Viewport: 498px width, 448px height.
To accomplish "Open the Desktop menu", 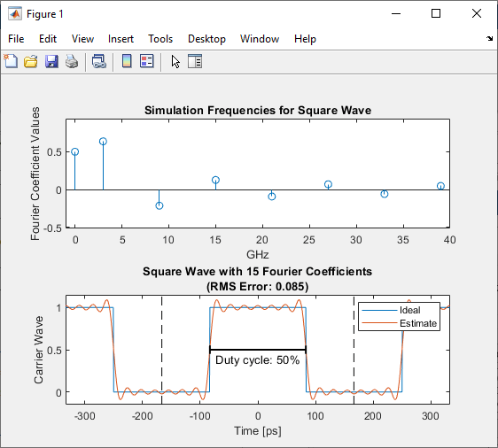I will tap(206, 39).
